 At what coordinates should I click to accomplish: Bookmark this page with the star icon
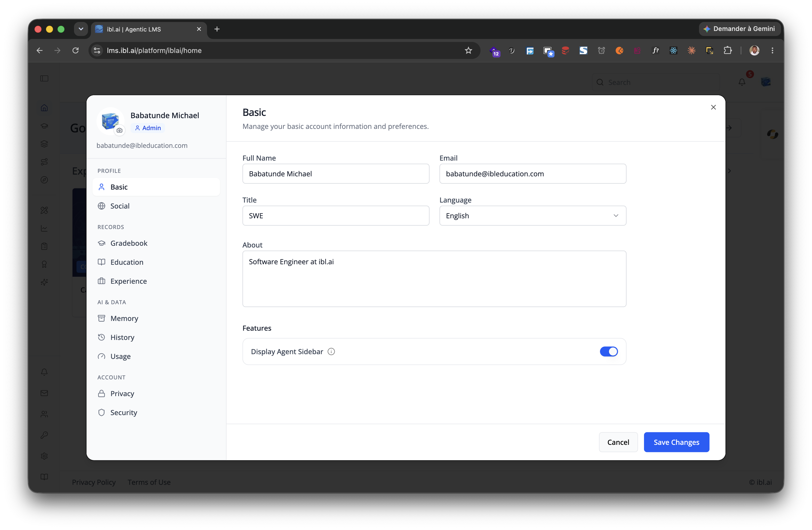click(468, 50)
